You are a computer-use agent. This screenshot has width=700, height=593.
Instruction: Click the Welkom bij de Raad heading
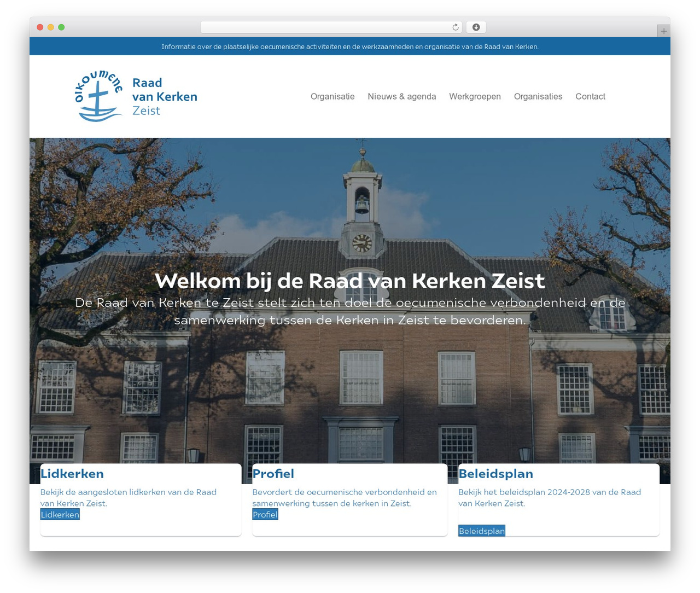click(x=350, y=281)
